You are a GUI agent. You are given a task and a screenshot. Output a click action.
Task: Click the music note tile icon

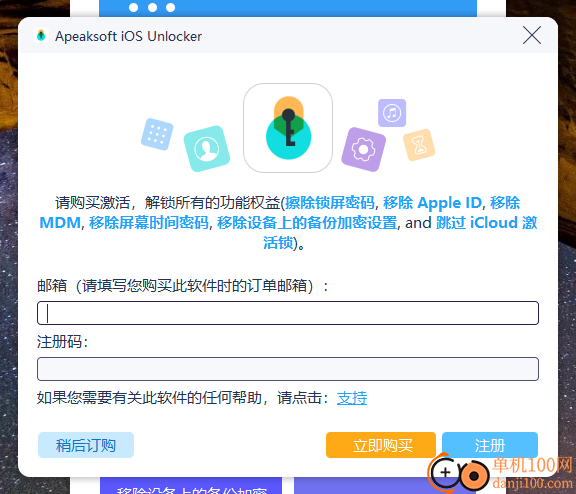(x=392, y=113)
